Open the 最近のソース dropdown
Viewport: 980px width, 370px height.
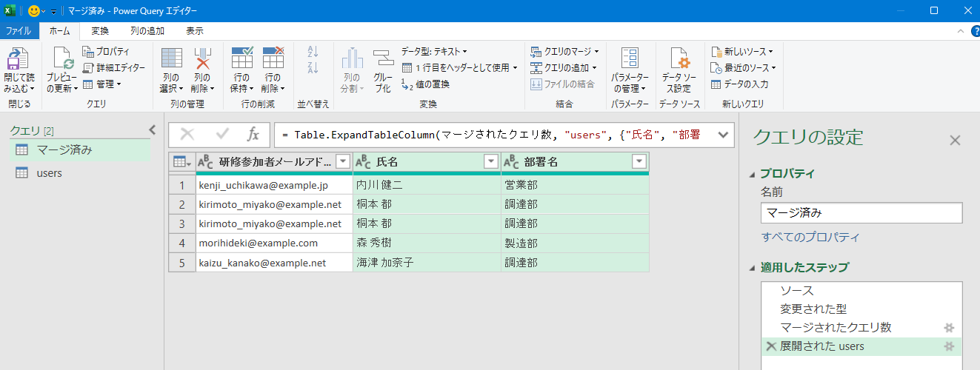[x=743, y=67]
